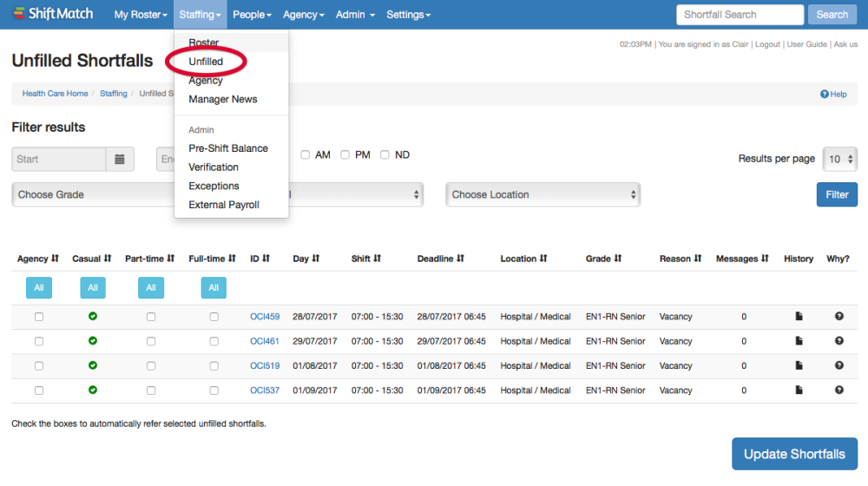Click the ShiftMatch logo

53,13
